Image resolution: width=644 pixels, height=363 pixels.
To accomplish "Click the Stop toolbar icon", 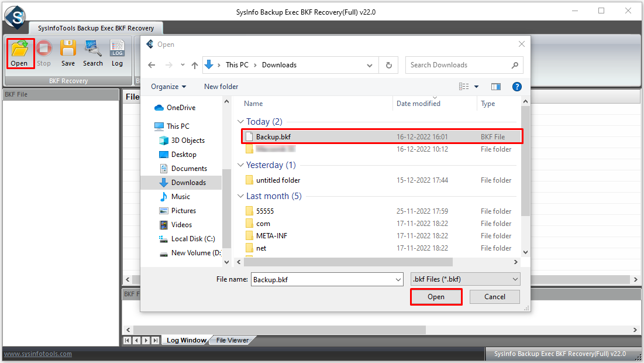I will [43, 53].
